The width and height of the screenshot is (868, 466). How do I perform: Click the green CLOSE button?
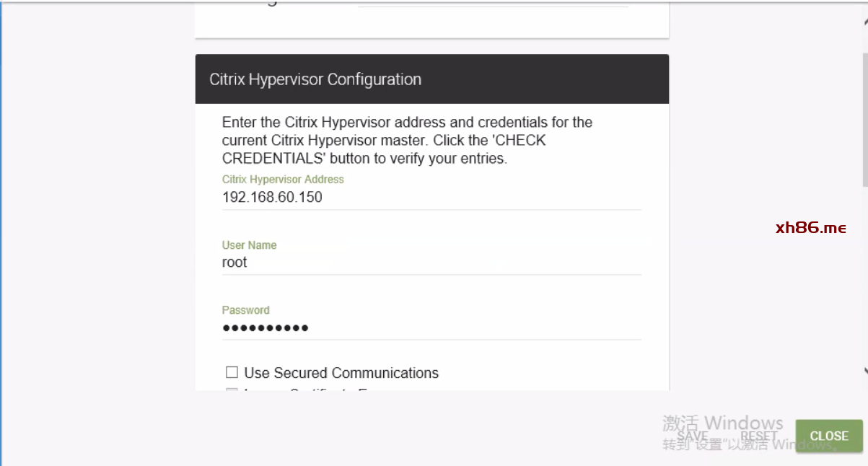click(x=828, y=436)
